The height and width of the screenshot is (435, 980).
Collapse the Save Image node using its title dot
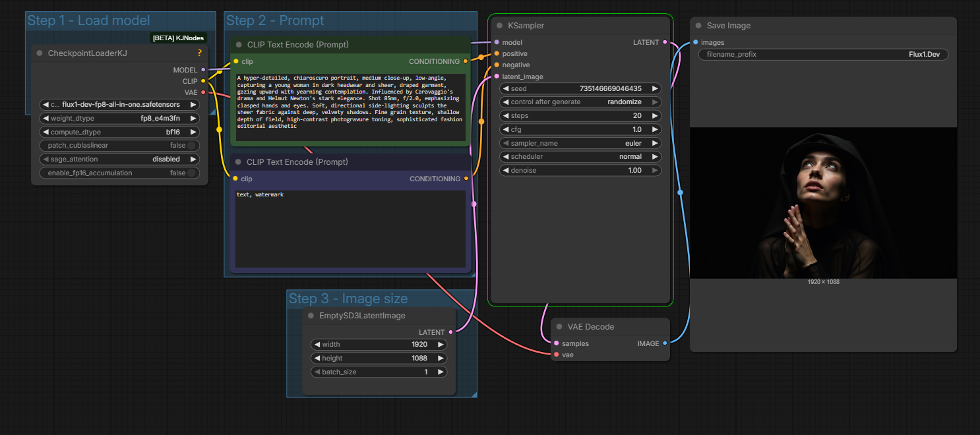click(699, 26)
